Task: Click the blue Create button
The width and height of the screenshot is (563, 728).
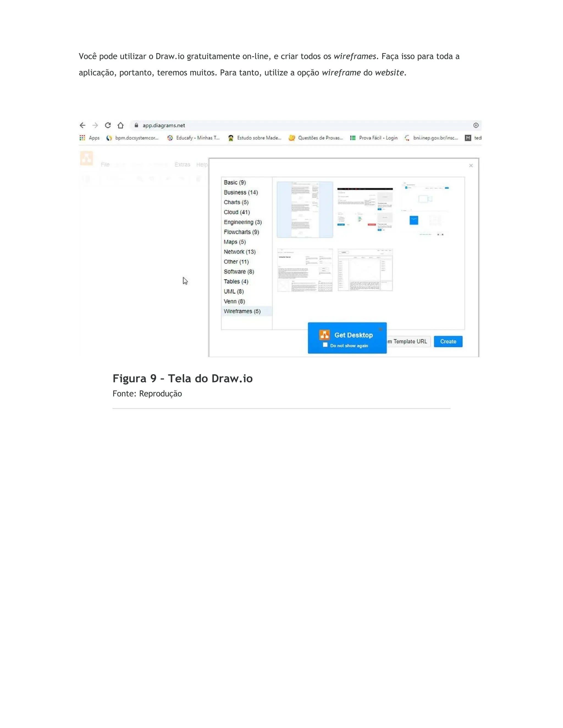Action: pyautogui.click(x=448, y=341)
